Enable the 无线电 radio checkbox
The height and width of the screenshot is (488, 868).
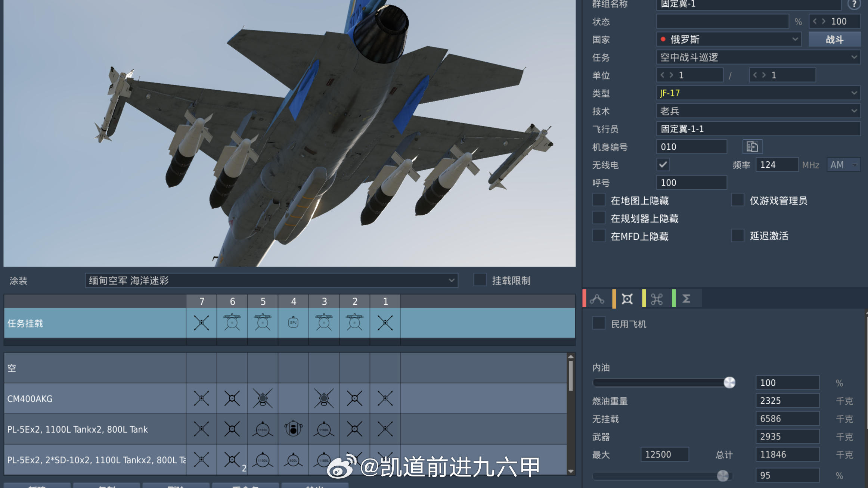tap(663, 165)
